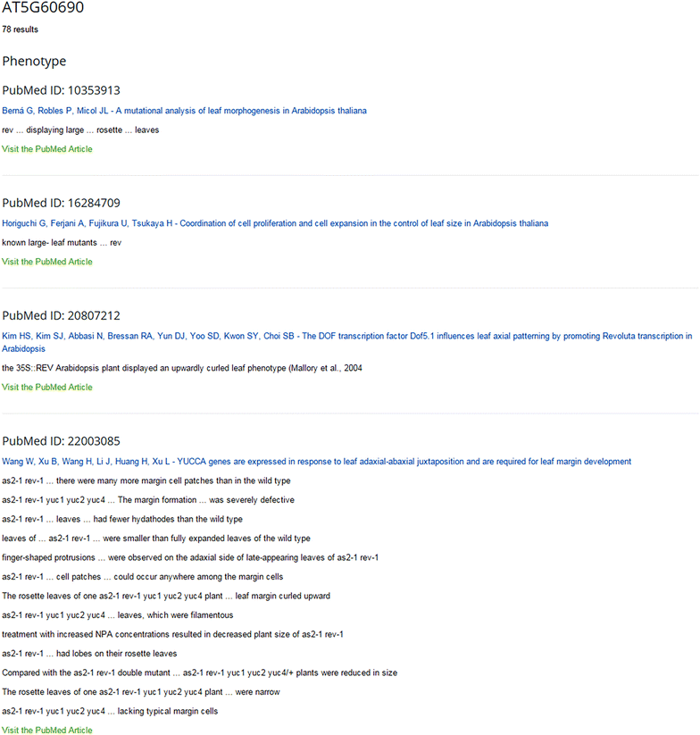Image resolution: width=700 pixels, height=735 pixels.
Task: Open the Berná G leaf morphogenesis article link
Action: click(184, 111)
